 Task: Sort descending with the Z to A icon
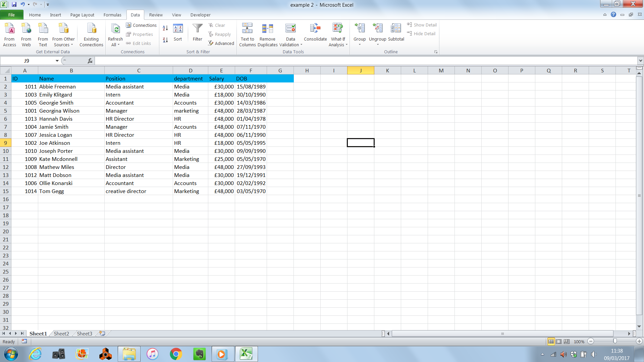tap(165, 40)
